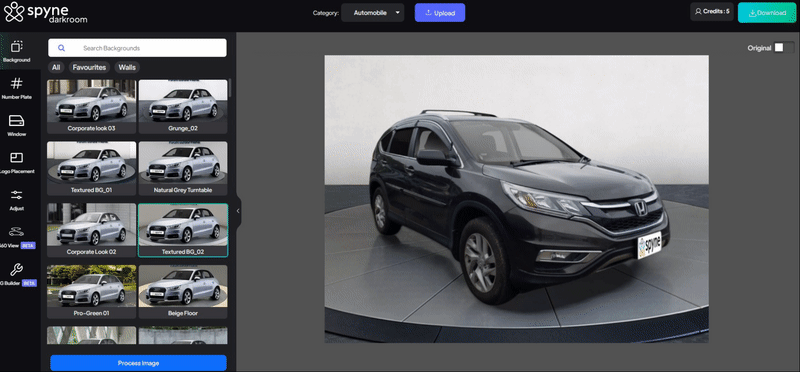Viewport: 800px width, 372px height.
Task: Choose Corporate look 03 background
Action: coord(91,106)
